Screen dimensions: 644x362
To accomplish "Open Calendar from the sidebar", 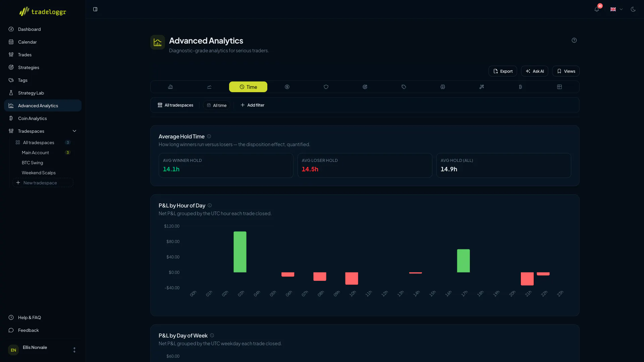I will click(x=43, y=42).
